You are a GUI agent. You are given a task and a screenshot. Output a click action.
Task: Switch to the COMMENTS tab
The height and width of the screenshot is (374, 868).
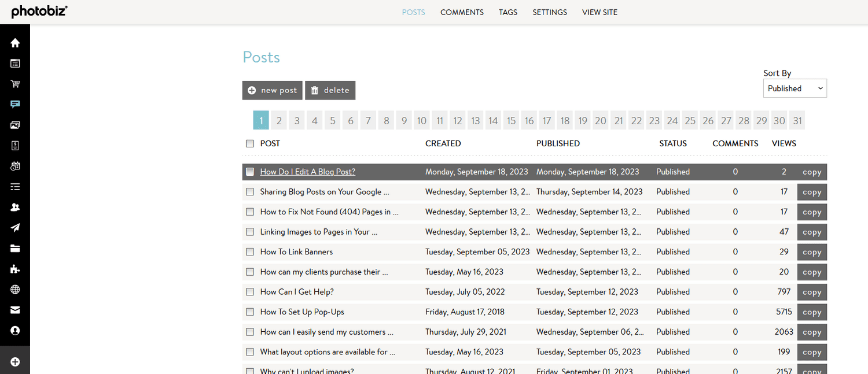tap(462, 12)
